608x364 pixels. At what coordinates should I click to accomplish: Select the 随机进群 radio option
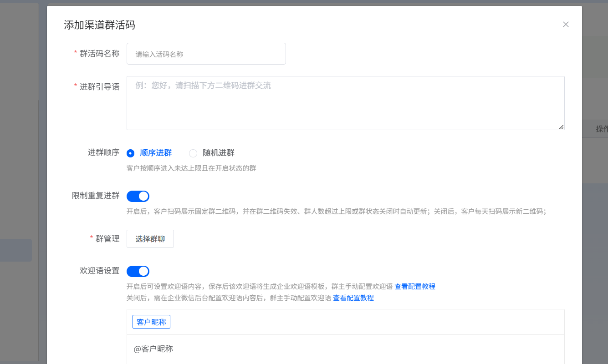click(212, 153)
